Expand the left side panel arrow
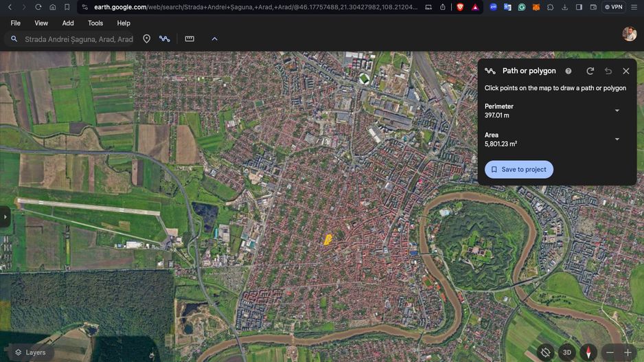This screenshot has height=362, width=644. click(5, 217)
